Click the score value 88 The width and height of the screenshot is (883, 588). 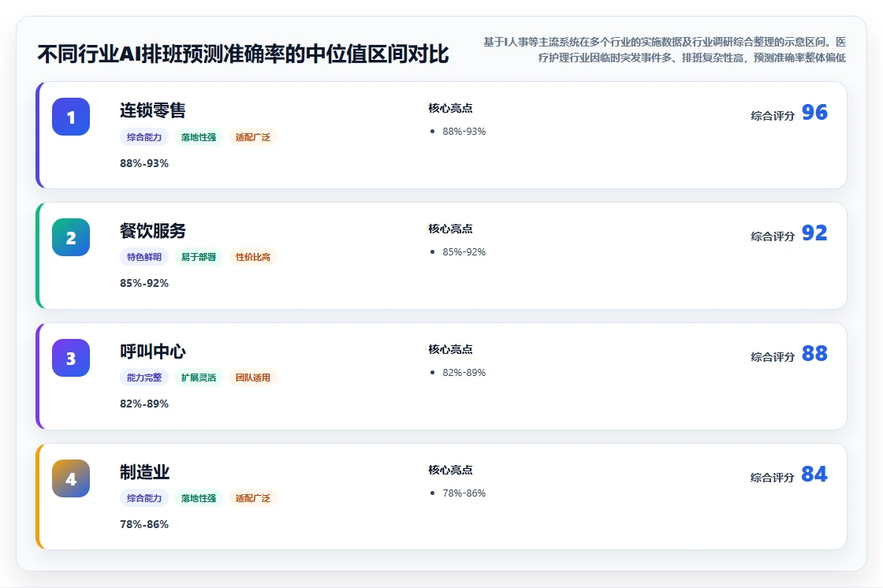tap(814, 353)
